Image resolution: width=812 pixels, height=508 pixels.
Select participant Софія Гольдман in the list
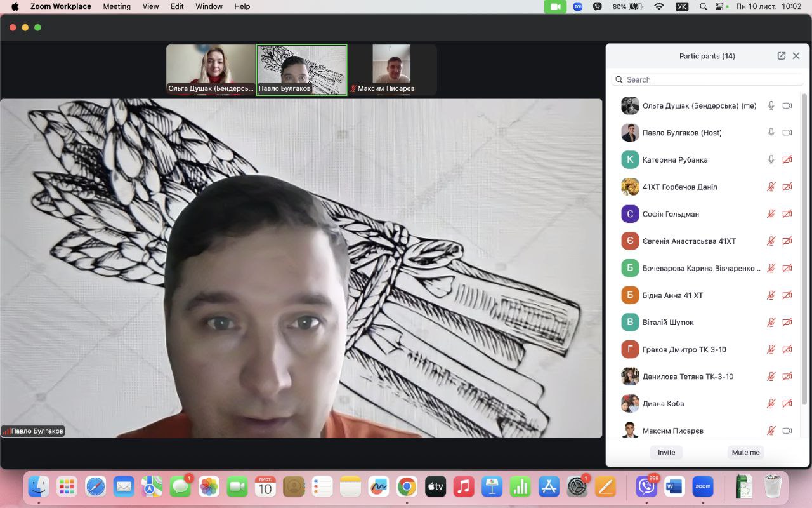pyautogui.click(x=706, y=214)
